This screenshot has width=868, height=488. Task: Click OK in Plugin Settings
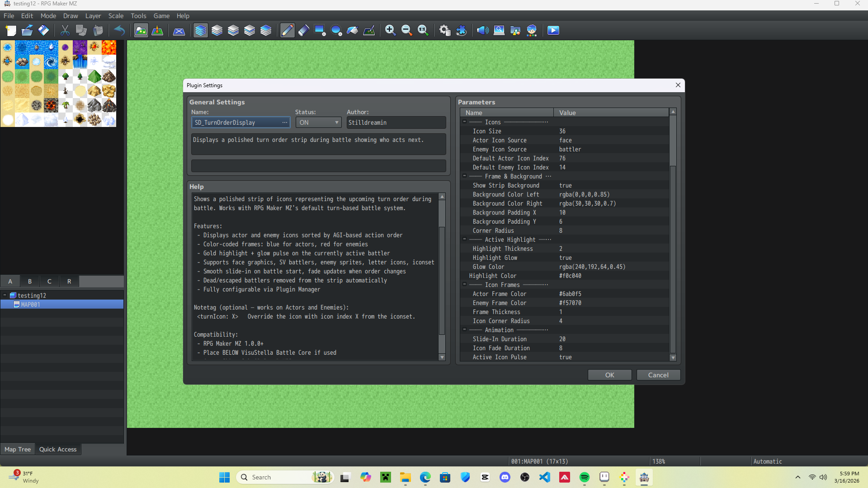(x=609, y=375)
